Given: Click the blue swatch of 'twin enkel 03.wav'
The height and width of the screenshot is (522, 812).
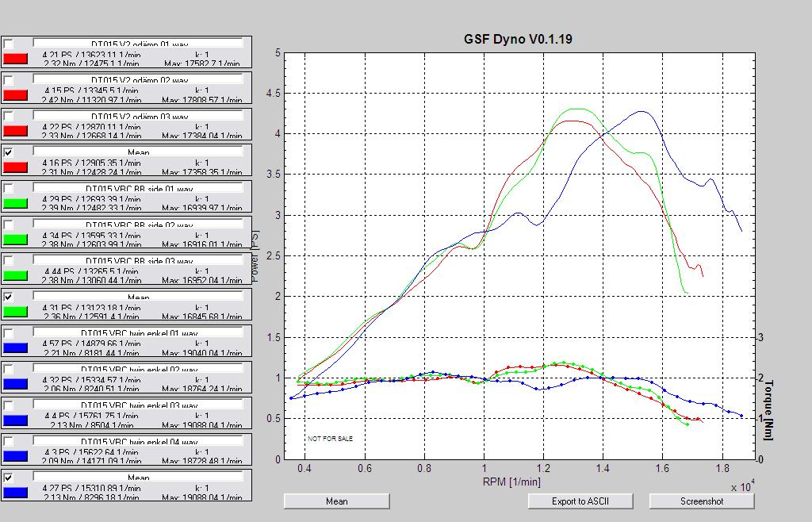Looking at the screenshot, I should coord(16,420).
